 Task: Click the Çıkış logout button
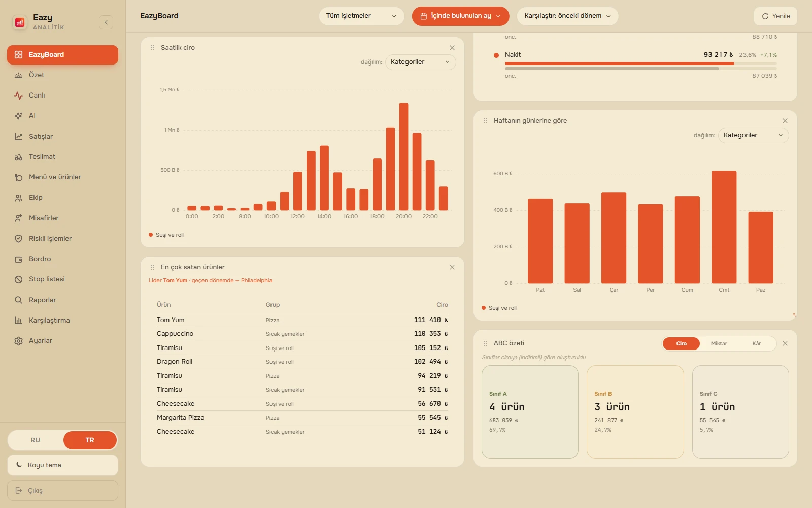pos(62,491)
